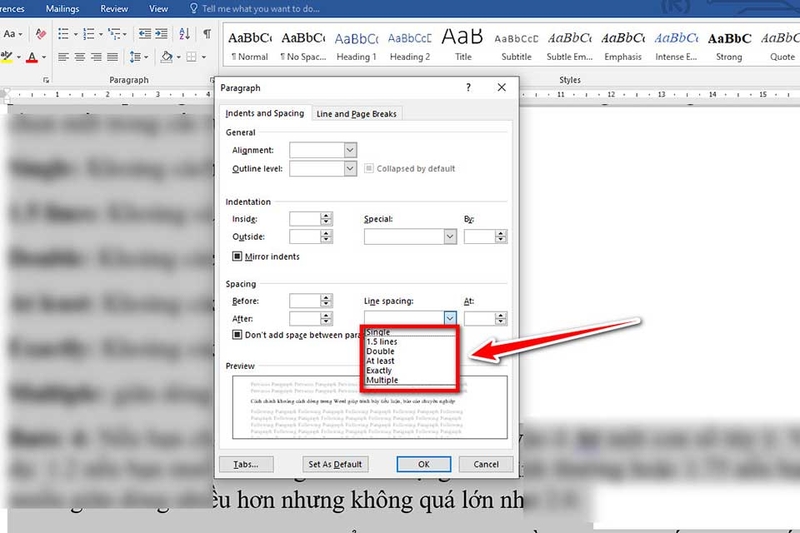Switch to Indents and Spacing tab
The height and width of the screenshot is (533, 800).
coord(264,113)
